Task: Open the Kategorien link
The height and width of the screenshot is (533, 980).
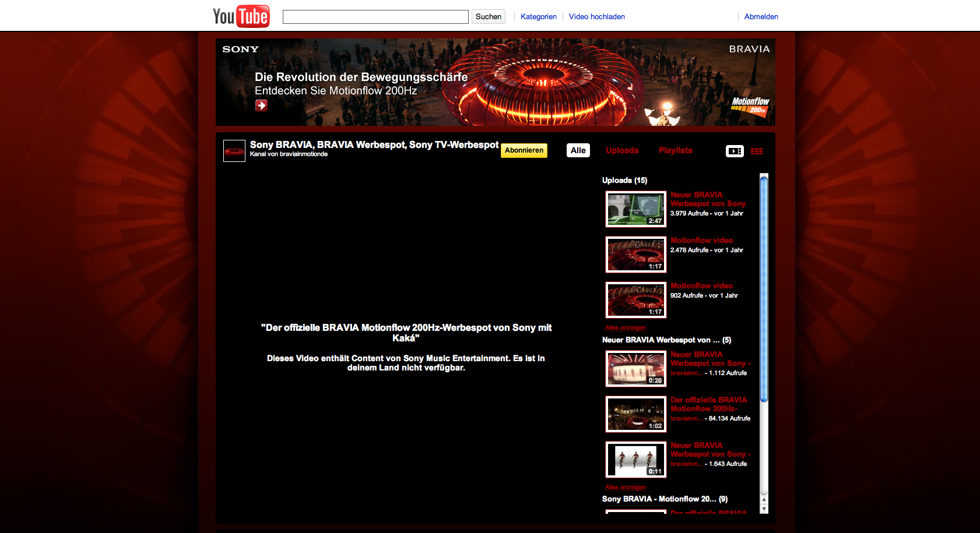Action: click(538, 17)
